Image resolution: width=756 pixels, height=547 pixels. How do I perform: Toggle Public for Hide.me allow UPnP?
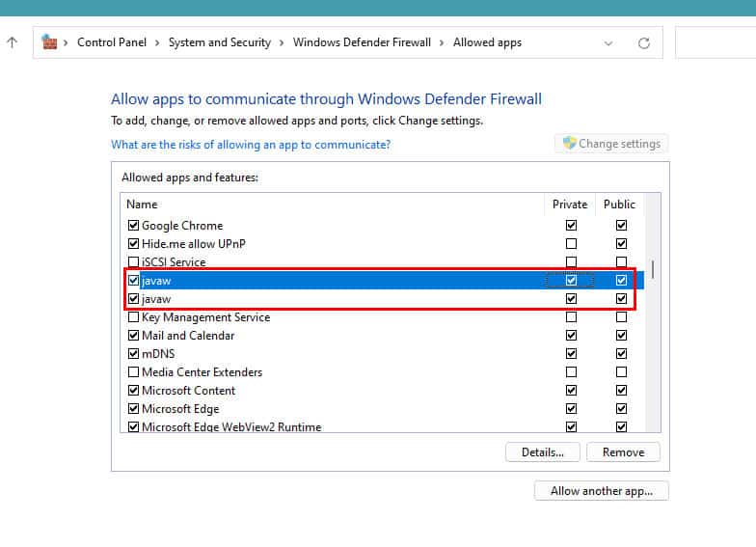pyautogui.click(x=621, y=243)
